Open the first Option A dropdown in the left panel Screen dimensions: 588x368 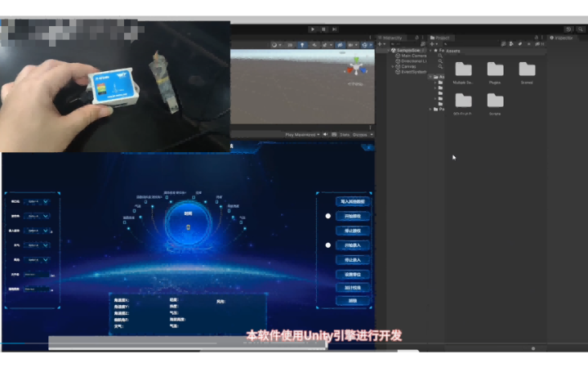pyautogui.click(x=37, y=202)
